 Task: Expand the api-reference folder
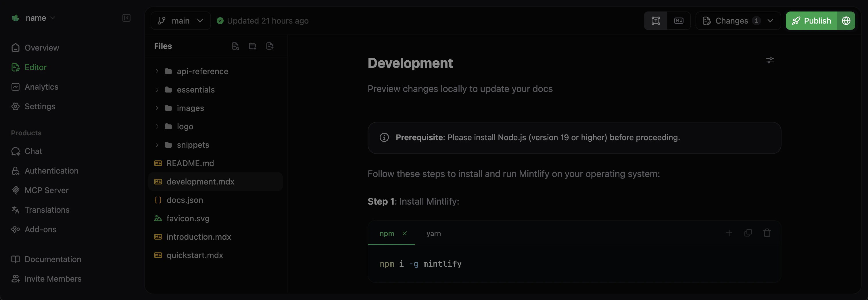click(157, 71)
